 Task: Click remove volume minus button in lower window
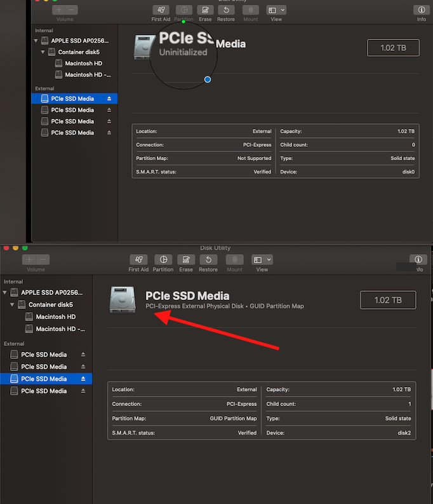tap(43, 259)
